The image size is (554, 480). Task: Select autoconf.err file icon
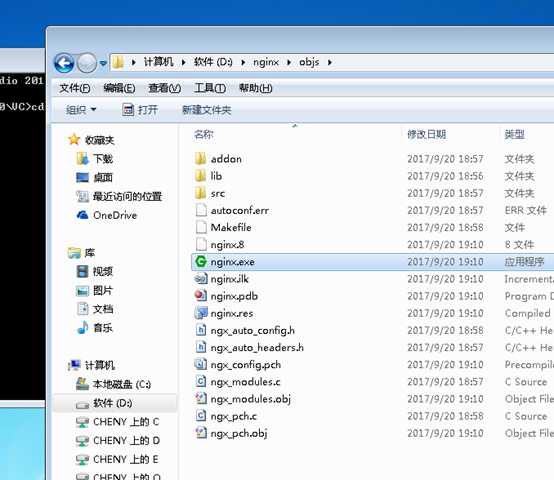[201, 210]
